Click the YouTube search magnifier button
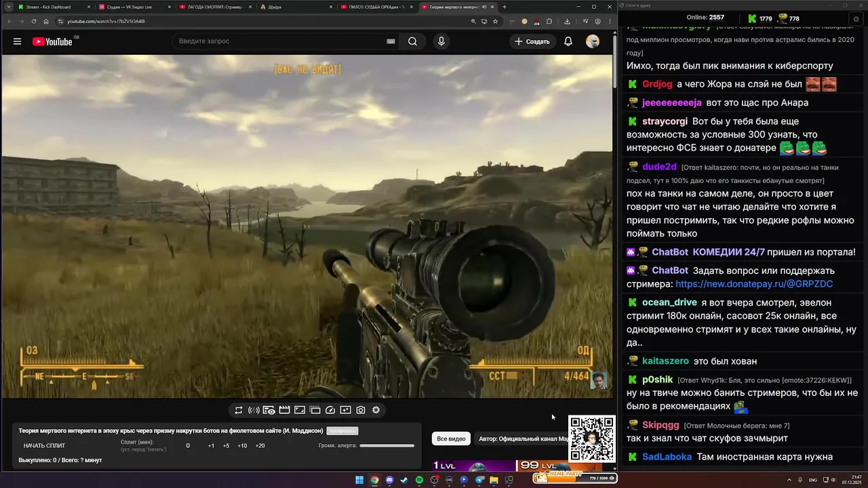The width and height of the screenshot is (868, 488). (x=412, y=41)
